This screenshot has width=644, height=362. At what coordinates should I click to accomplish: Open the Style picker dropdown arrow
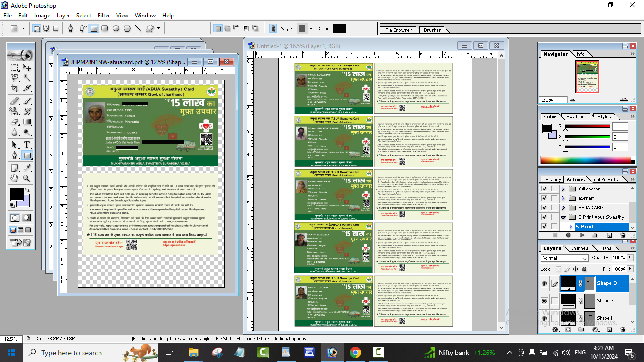311,29
